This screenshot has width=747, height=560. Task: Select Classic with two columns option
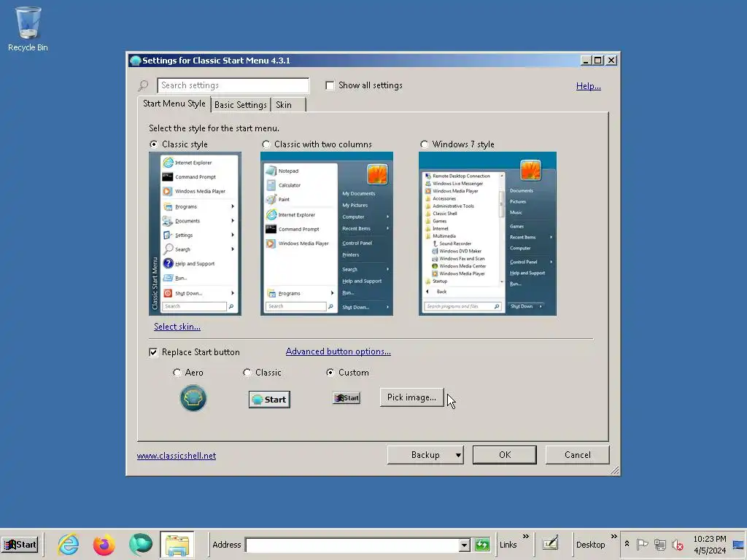(266, 144)
